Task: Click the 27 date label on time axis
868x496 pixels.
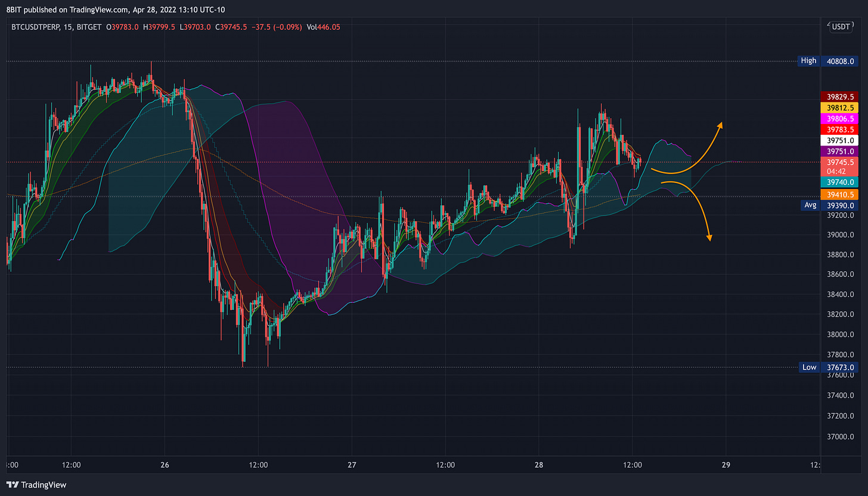Action: click(x=352, y=464)
